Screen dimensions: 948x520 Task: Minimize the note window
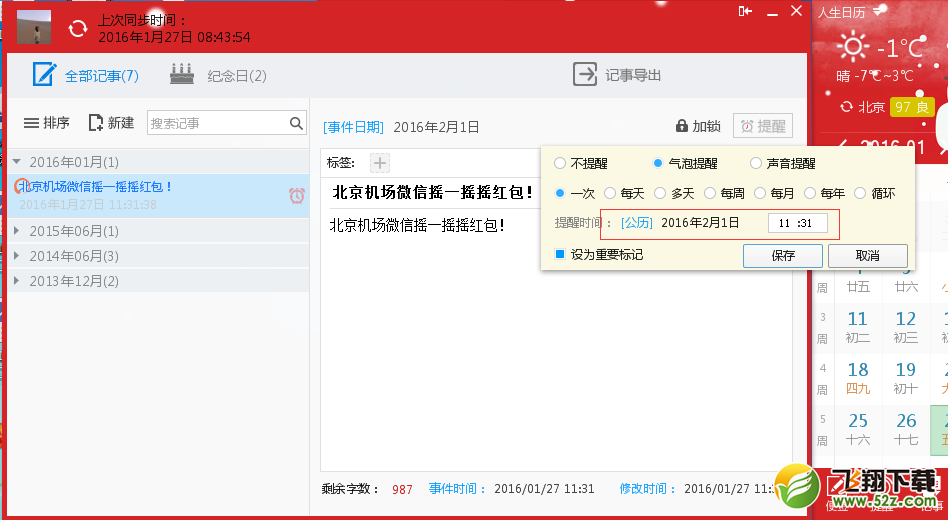(772, 13)
